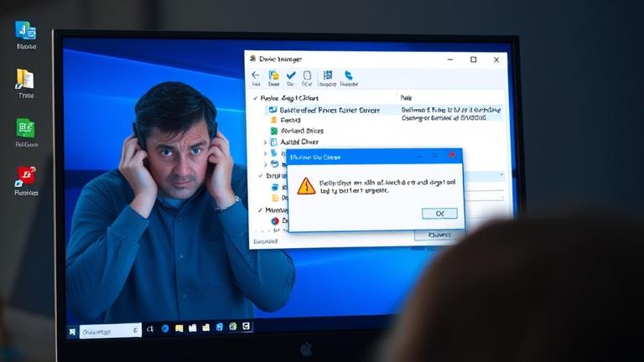Click the red and blue round tree icon

point(275,221)
